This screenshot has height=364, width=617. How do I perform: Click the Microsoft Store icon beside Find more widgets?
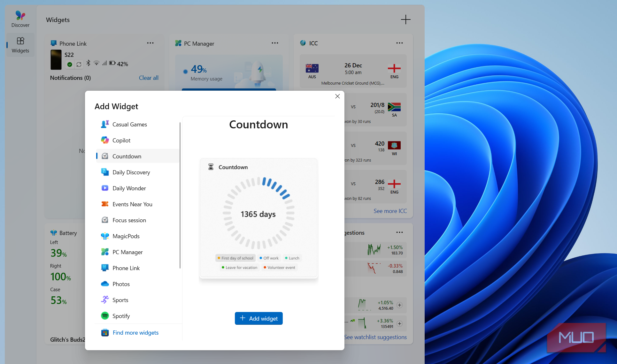pyautogui.click(x=105, y=333)
